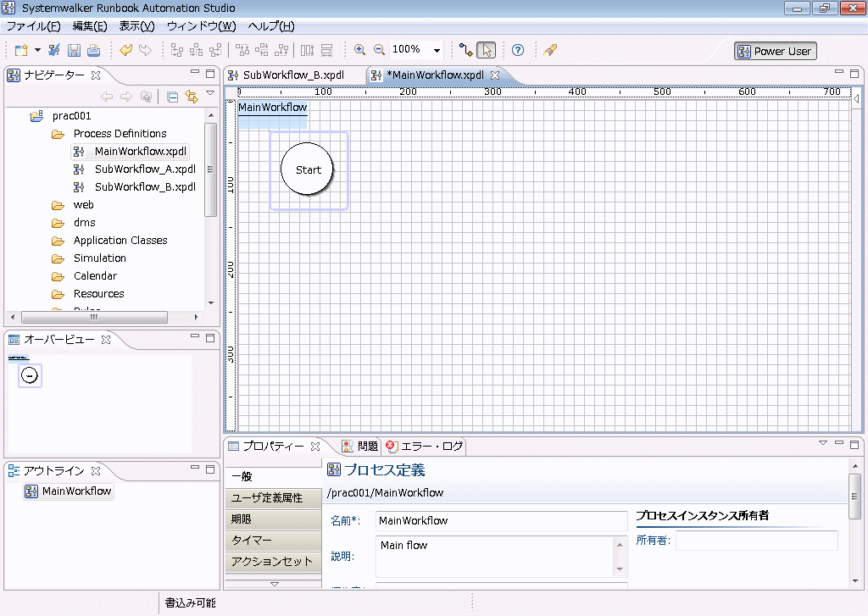Select the web folder in navigator

point(84,205)
